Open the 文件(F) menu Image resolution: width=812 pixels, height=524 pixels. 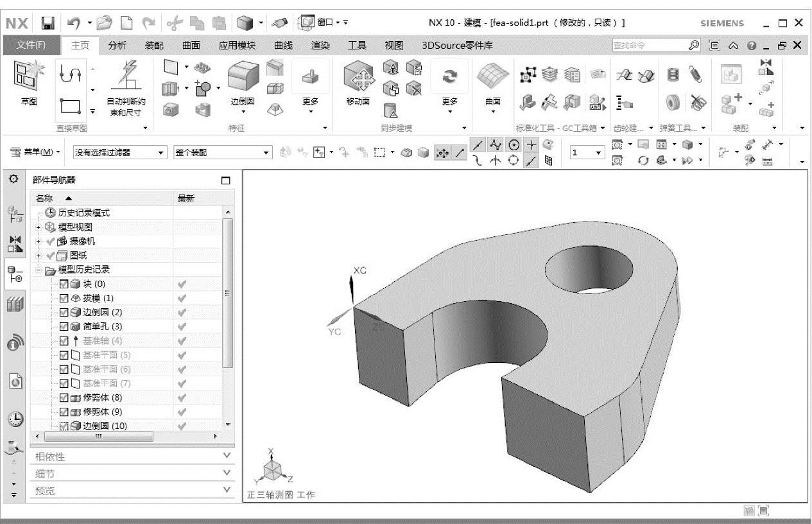point(31,45)
